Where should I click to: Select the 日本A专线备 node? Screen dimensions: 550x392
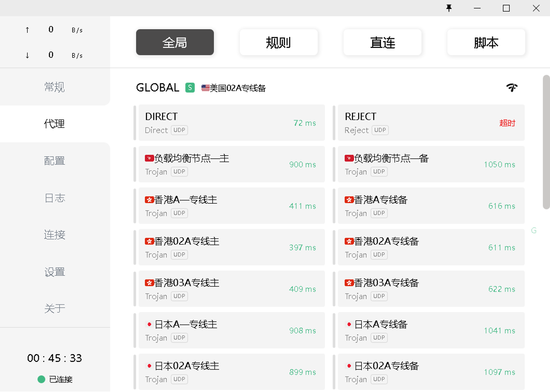pos(431,330)
